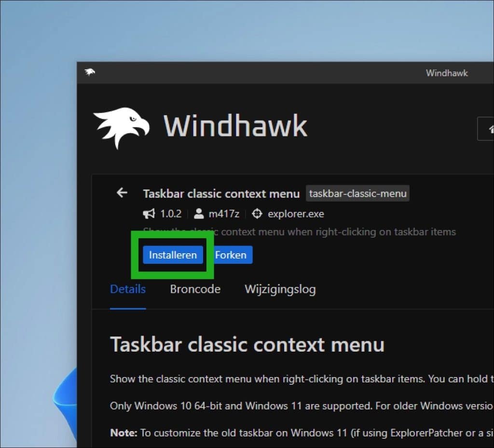
Task: Click the author name m417z
Action: 224,214
